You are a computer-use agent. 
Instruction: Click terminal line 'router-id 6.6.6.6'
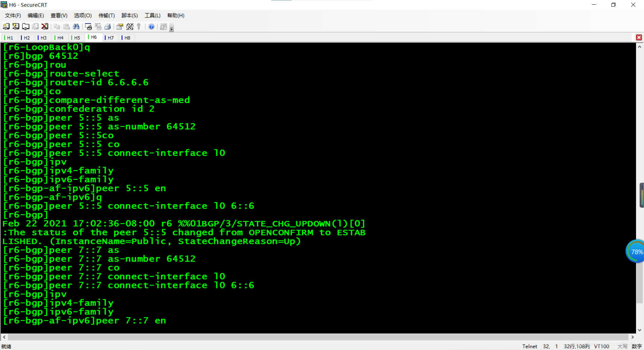pyautogui.click(x=76, y=82)
